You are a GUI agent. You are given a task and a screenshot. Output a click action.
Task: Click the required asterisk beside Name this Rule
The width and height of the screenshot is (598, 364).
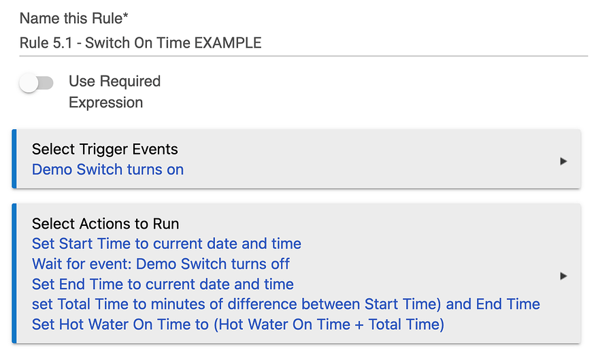pyautogui.click(x=126, y=17)
